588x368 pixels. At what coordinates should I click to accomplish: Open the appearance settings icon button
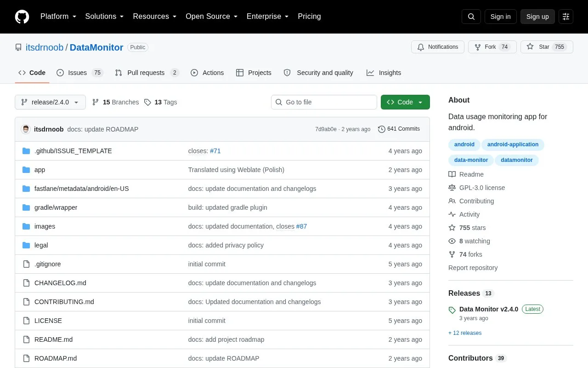pyautogui.click(x=566, y=17)
